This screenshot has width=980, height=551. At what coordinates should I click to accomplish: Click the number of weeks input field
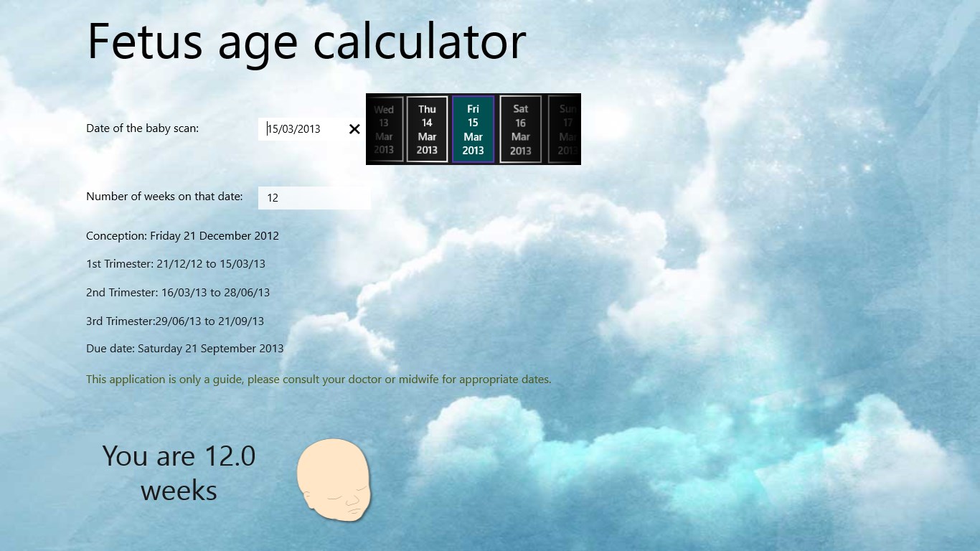tap(314, 198)
